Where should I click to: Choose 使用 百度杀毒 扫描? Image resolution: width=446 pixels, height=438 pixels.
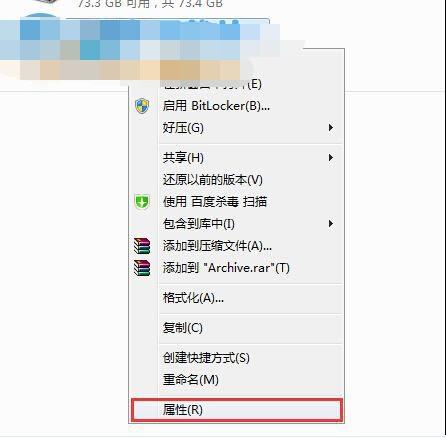point(236,202)
